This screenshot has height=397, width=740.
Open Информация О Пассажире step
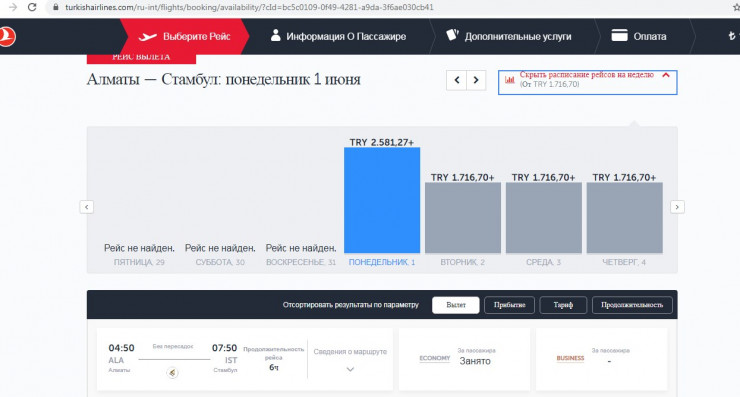(338, 36)
